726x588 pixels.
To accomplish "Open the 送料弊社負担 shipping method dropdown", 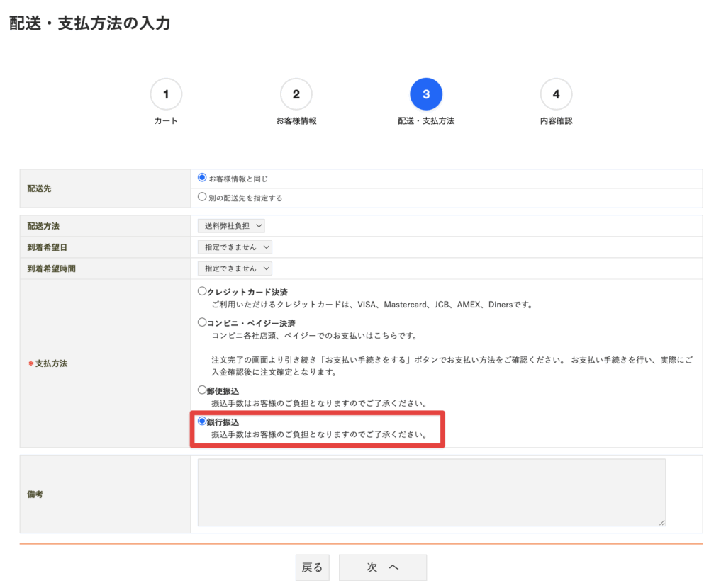I will tap(230, 225).
